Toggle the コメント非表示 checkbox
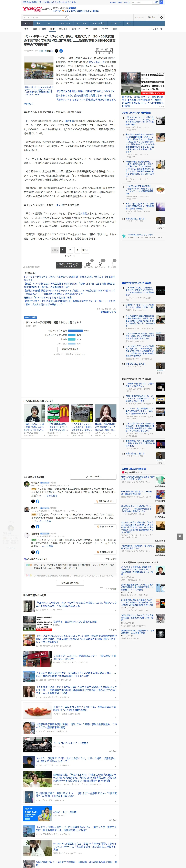Screen dimensions: 186x868 point(102,589)
